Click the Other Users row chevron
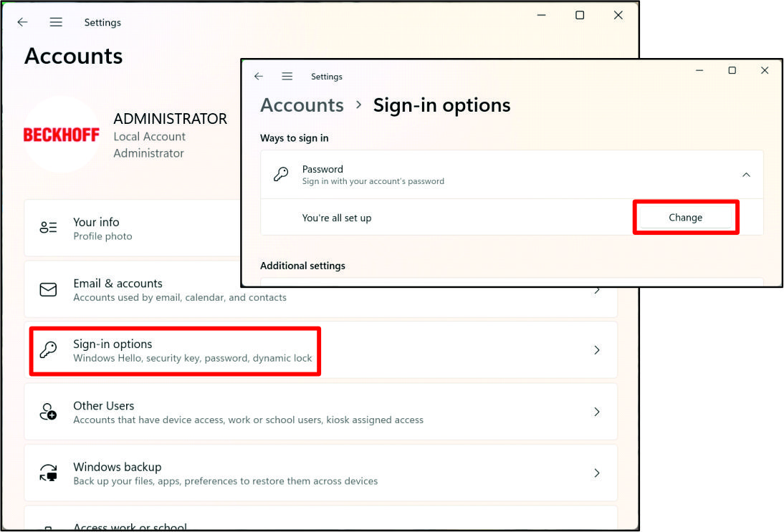 pos(596,412)
